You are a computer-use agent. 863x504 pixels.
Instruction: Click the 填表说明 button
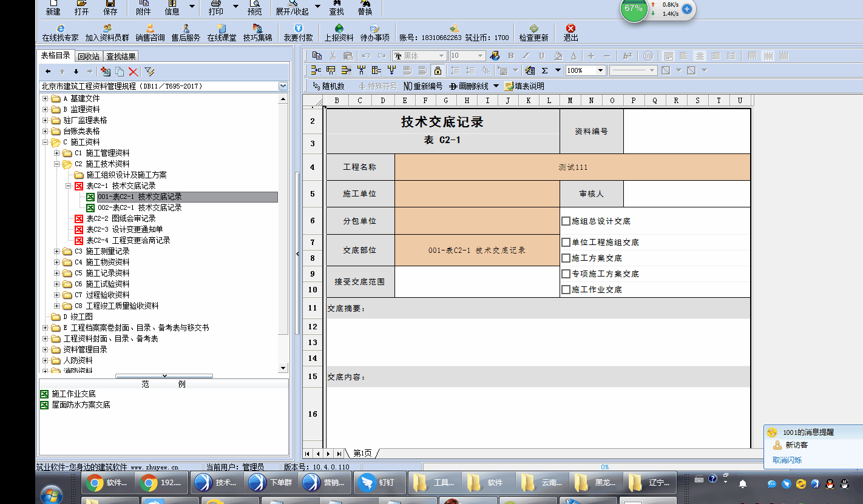[524, 86]
